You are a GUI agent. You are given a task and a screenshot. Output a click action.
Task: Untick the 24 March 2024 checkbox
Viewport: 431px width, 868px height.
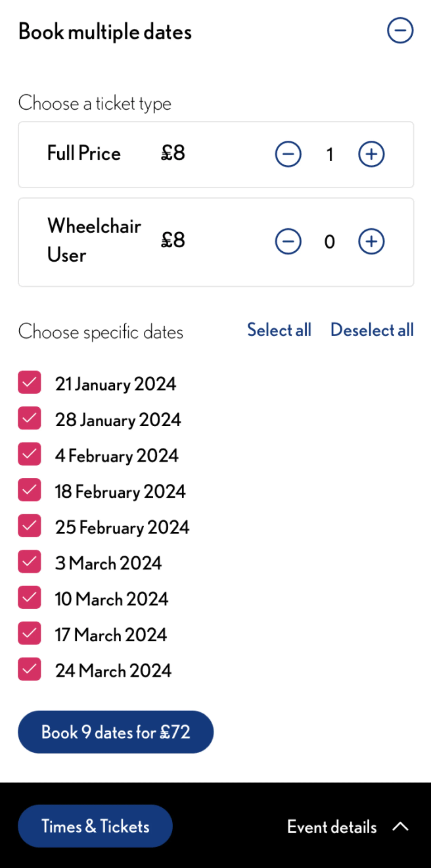coord(30,669)
